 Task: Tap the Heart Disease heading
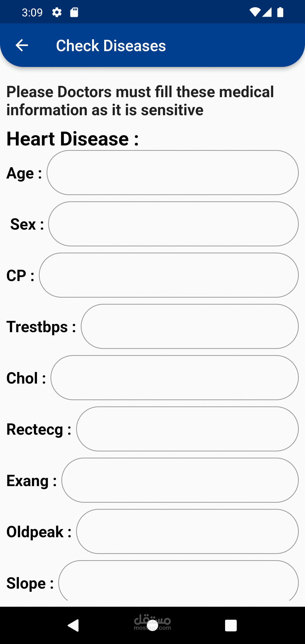[73, 139]
